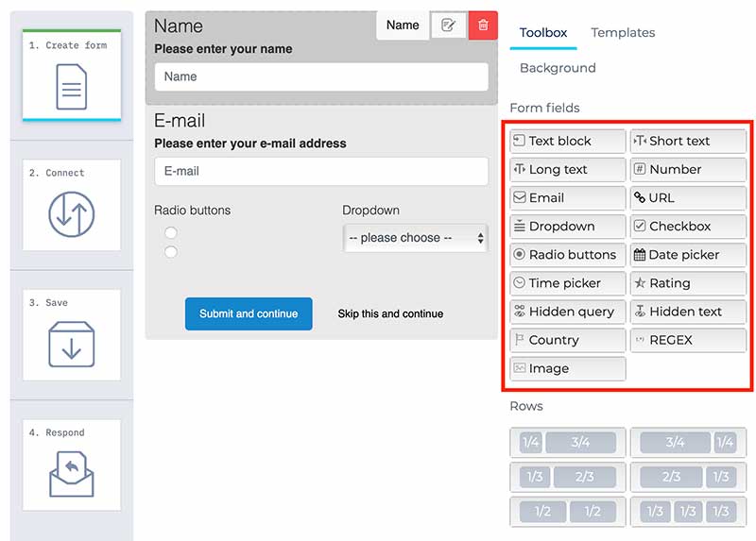
Task: Click the E-mail field heading
Action: (x=180, y=121)
